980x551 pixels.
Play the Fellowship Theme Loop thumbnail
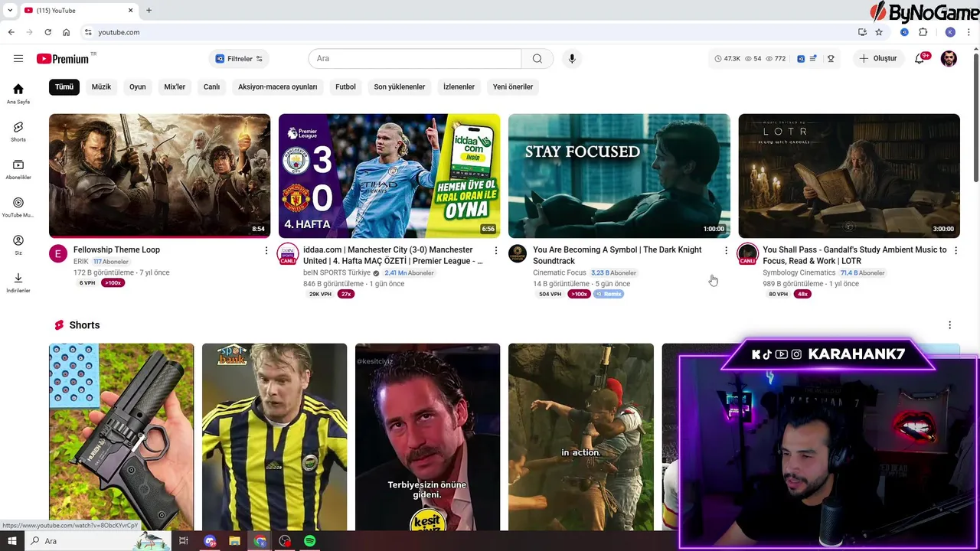pyautogui.click(x=159, y=176)
